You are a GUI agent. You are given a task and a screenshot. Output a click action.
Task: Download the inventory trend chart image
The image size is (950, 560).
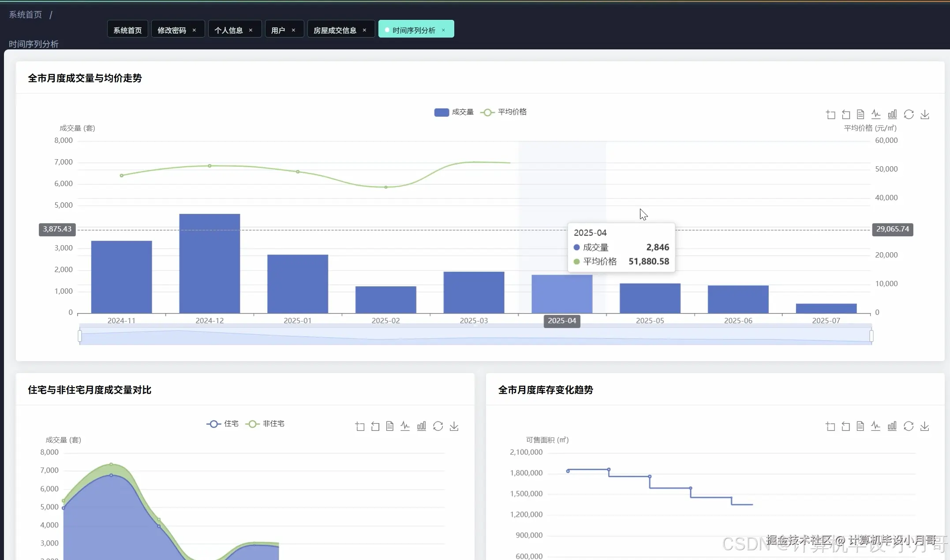coord(925,426)
